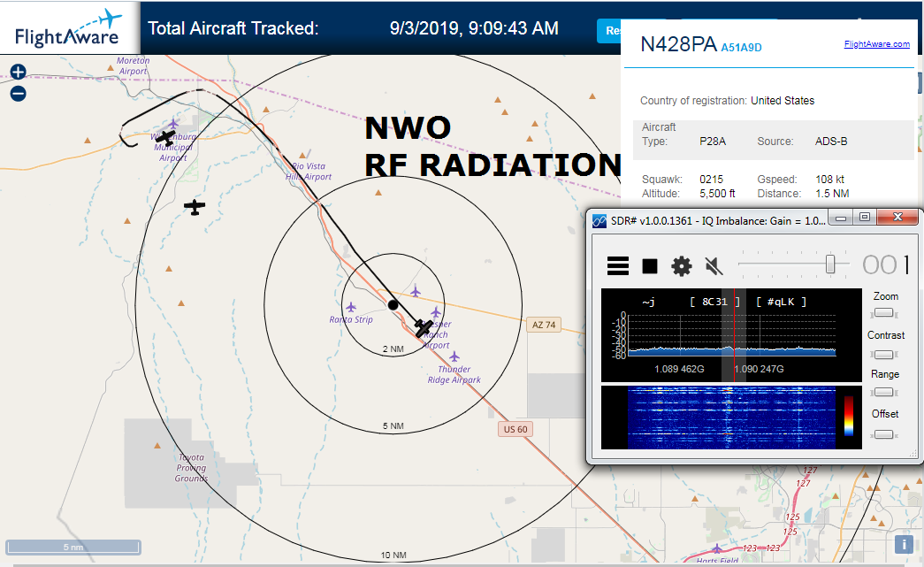Click the SDR# frequency digits display

[x=885, y=265]
